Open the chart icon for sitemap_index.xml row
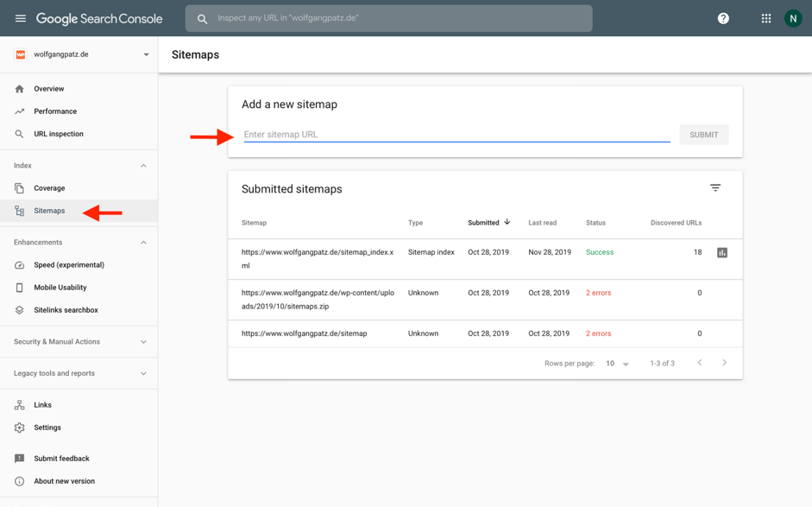The image size is (812, 507). pos(722,252)
